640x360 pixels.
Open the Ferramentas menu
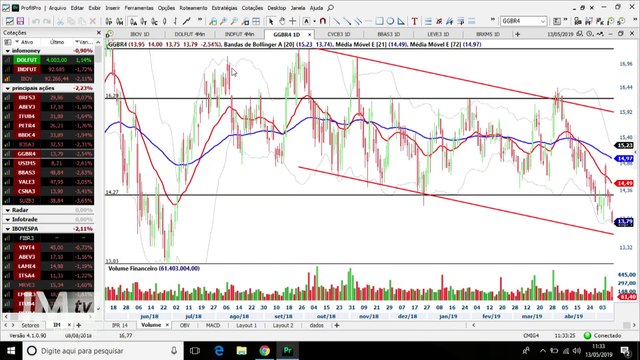tap(139, 8)
